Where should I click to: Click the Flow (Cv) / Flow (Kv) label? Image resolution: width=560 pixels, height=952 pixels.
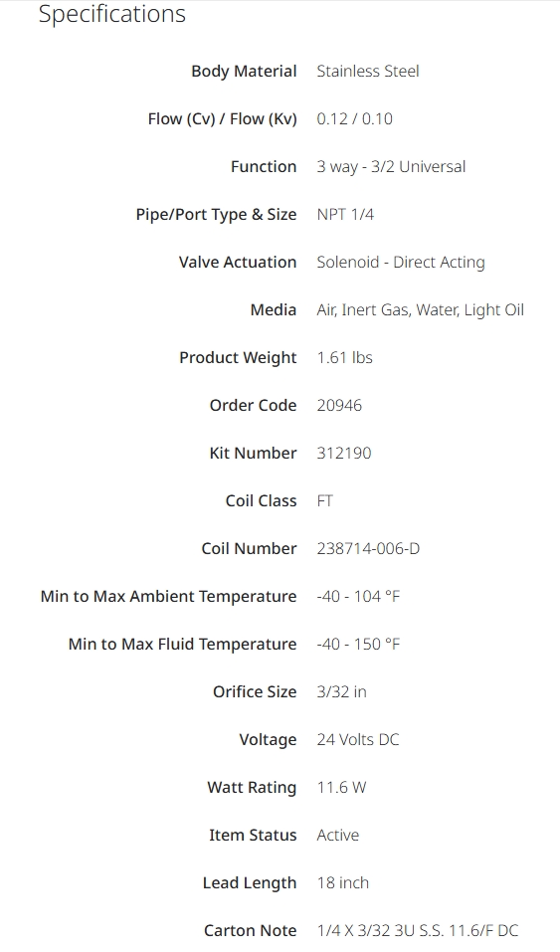[x=222, y=119]
